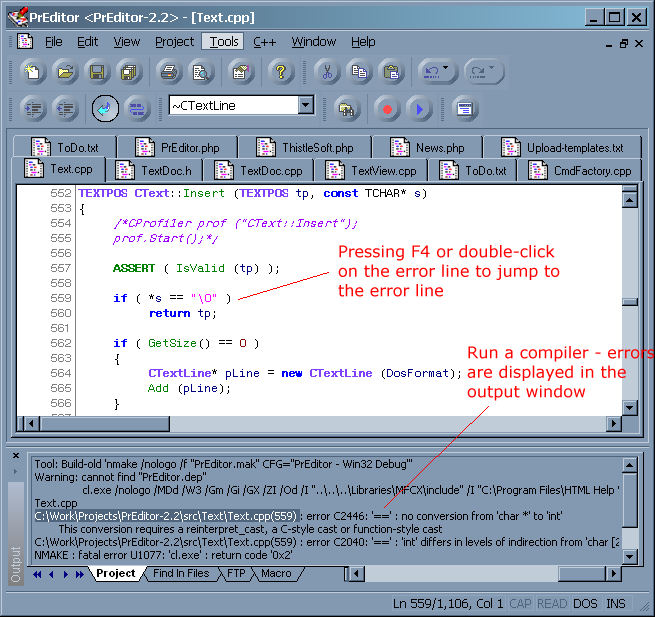Open the Redo history dropdown arrow

pyautogui.click(x=492, y=68)
